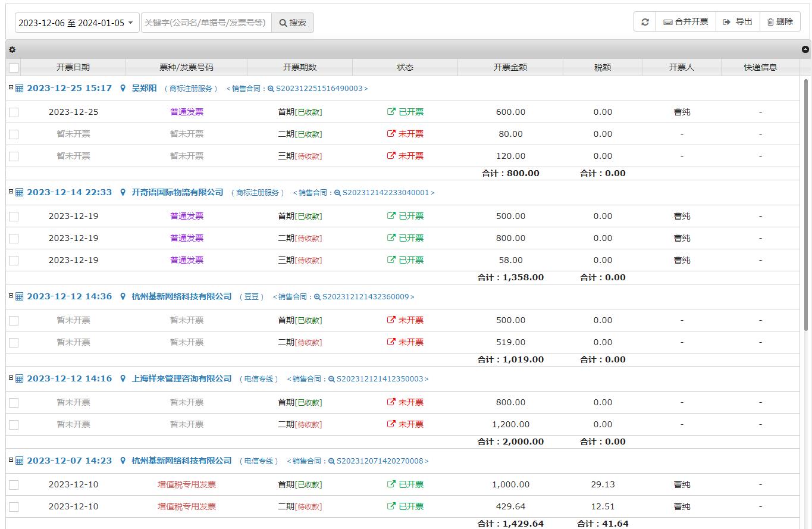The height and width of the screenshot is (529, 812).
Task: Click the 合并开票 button
Action: [686, 21]
